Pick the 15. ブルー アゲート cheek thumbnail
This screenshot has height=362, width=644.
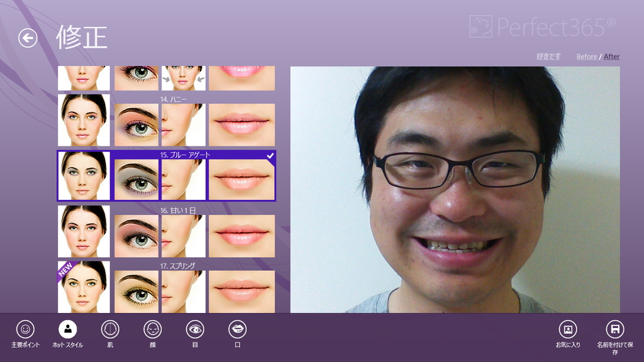183,180
